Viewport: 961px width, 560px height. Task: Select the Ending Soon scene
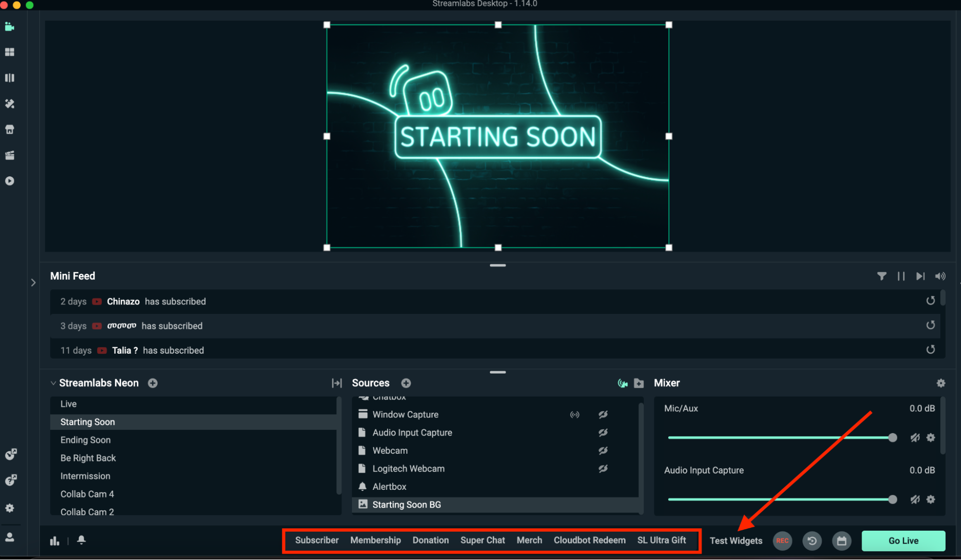point(193,440)
